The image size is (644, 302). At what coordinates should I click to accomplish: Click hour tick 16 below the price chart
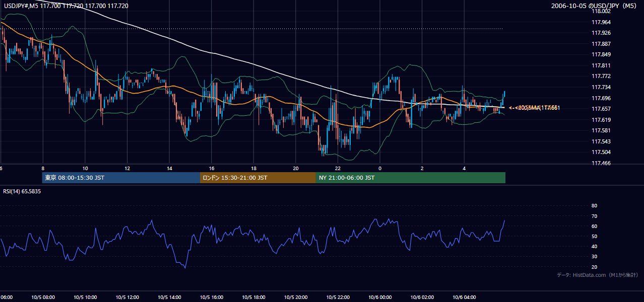pyautogui.click(x=211, y=169)
